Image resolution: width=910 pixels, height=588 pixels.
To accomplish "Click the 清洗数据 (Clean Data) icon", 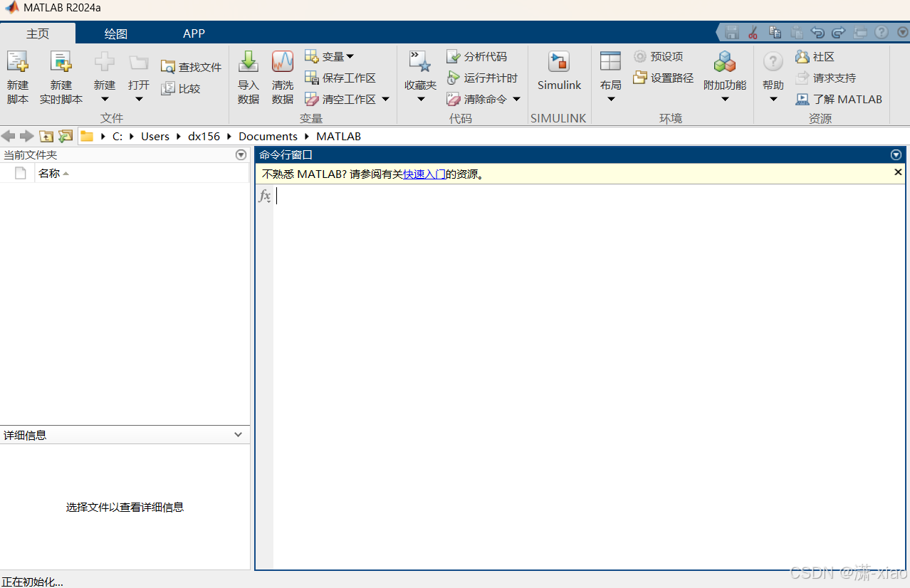I will click(x=283, y=62).
